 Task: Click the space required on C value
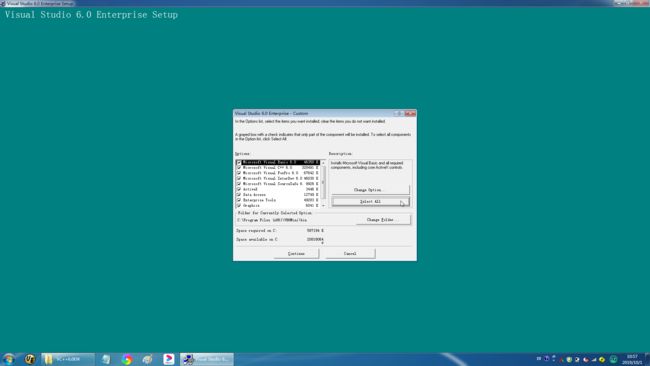[x=315, y=230]
